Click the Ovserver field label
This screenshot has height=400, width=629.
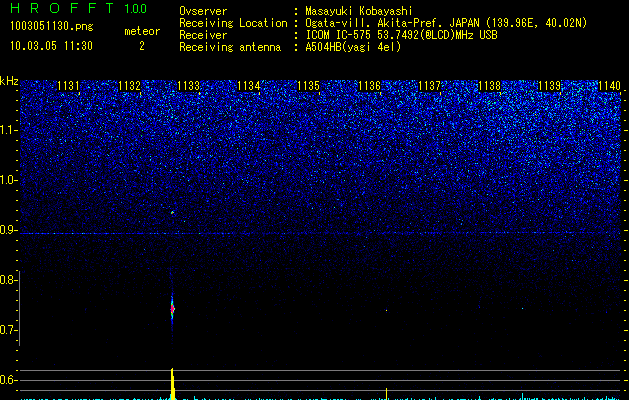[x=203, y=11]
